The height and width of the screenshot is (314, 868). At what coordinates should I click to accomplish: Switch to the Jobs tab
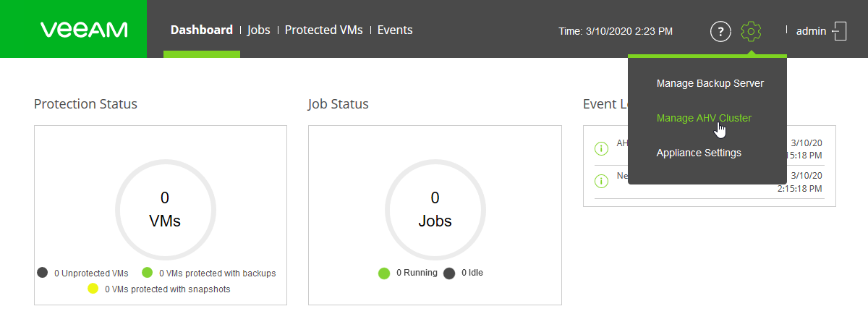258,30
